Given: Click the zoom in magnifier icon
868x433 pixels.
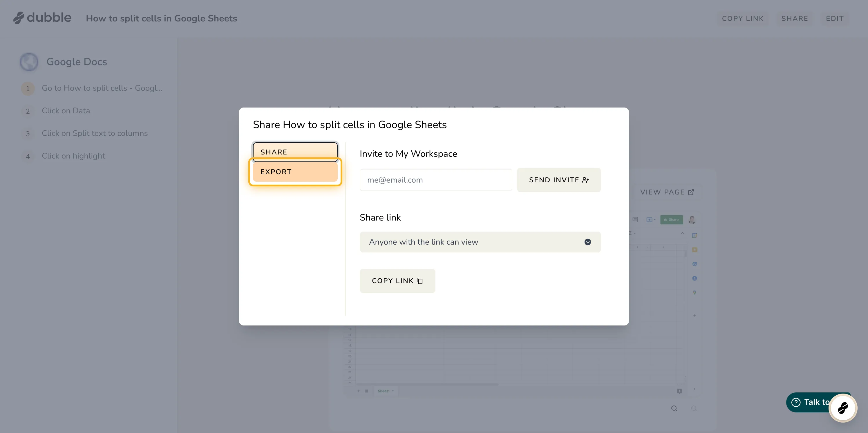Looking at the screenshot, I should 674,408.
